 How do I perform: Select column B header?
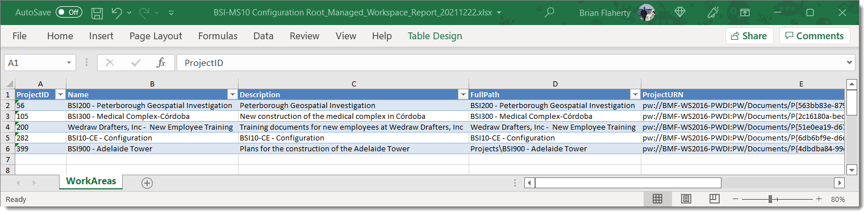[x=152, y=84]
